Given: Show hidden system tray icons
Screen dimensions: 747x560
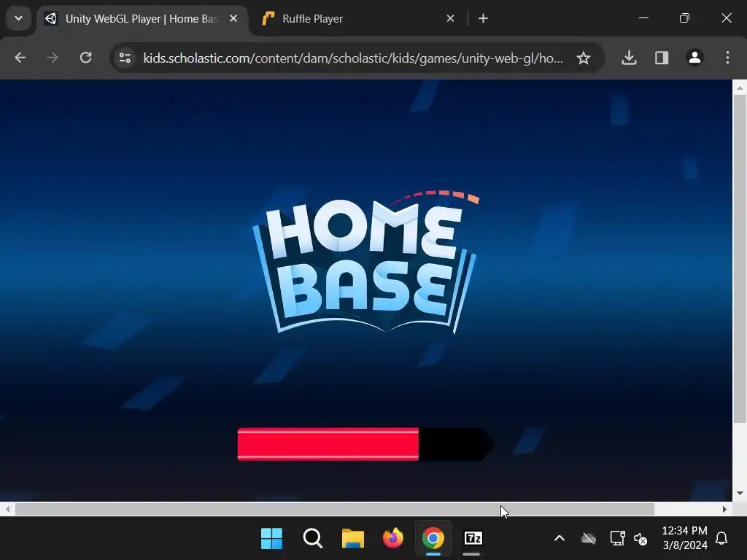Looking at the screenshot, I should coord(560,539).
